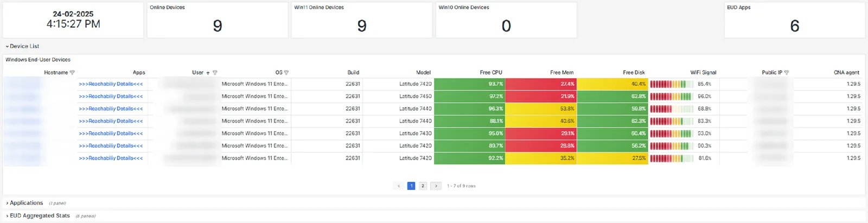This screenshot has height=223, width=868.
Task: Open Reachability Details for the 93.7% CPU row
Action: point(111,84)
